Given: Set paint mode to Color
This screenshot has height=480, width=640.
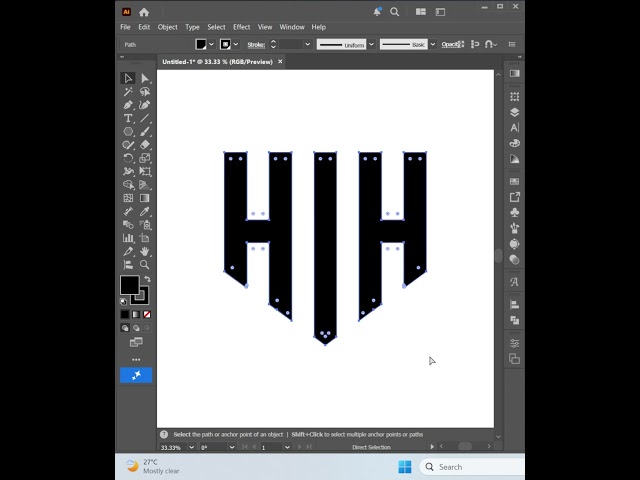Looking at the screenshot, I should (125, 314).
